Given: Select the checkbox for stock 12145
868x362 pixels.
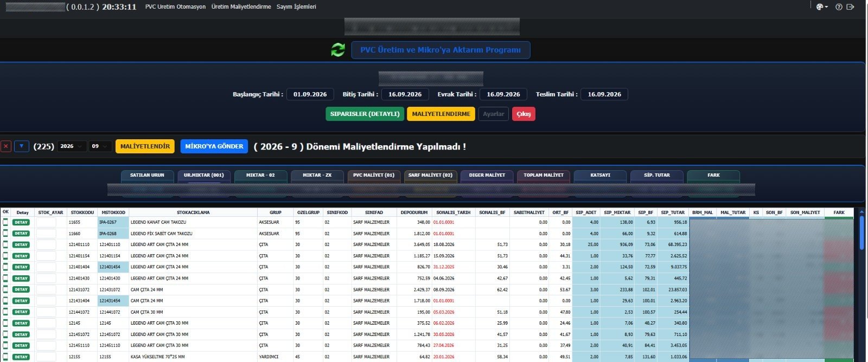Looking at the screenshot, I should pos(5,323).
